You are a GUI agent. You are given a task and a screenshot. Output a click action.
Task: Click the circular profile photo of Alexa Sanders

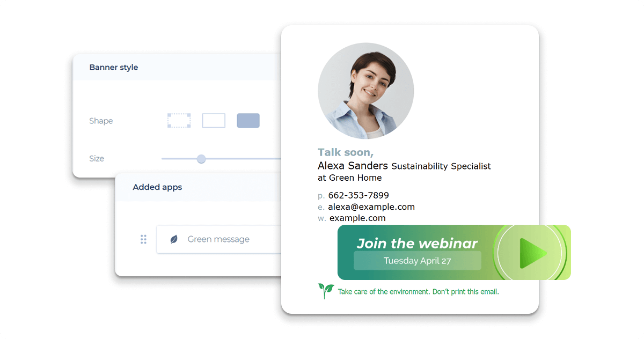click(365, 90)
